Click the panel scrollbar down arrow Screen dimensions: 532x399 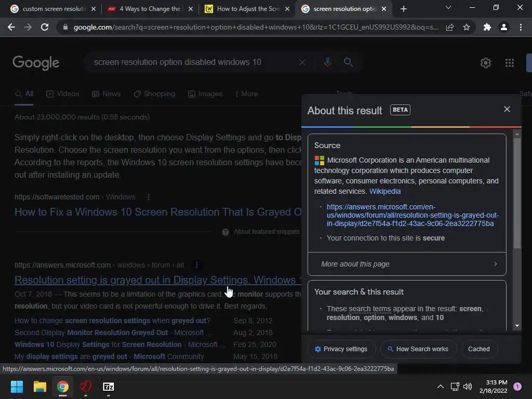coord(517,326)
